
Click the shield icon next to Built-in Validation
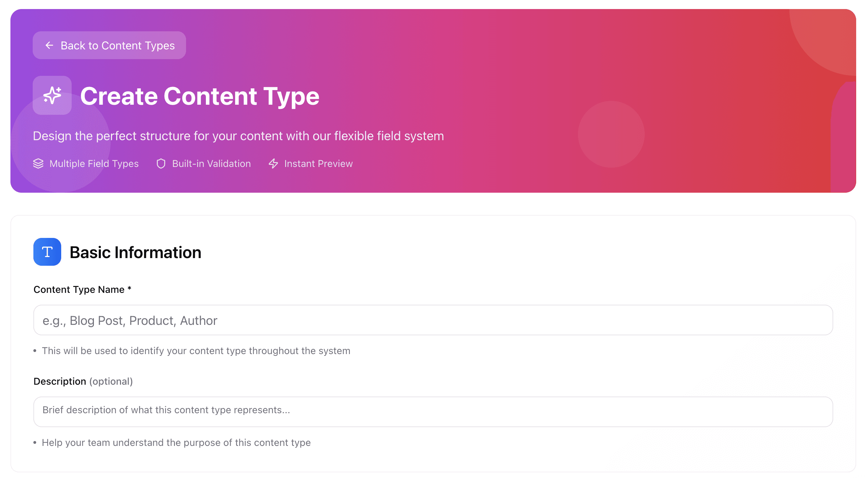point(161,163)
